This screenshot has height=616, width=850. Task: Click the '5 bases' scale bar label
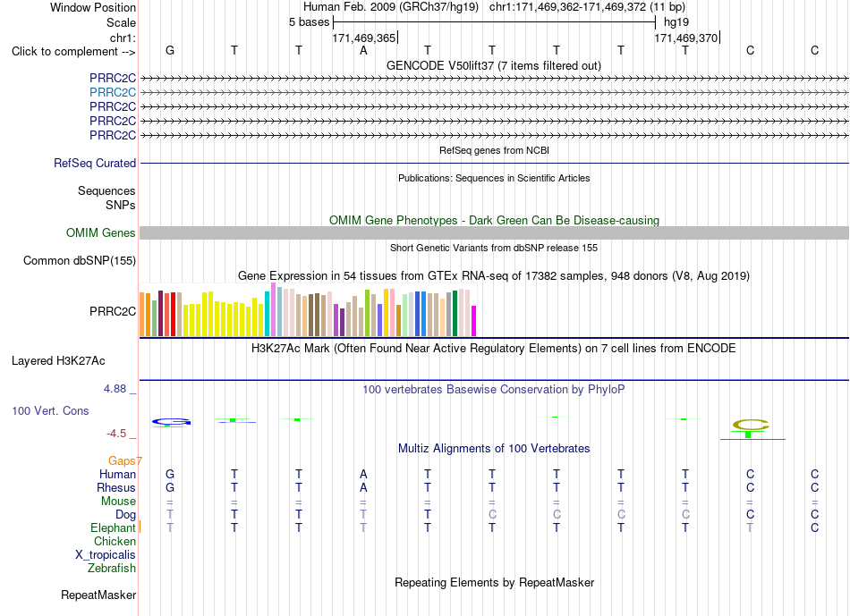pyautogui.click(x=309, y=22)
